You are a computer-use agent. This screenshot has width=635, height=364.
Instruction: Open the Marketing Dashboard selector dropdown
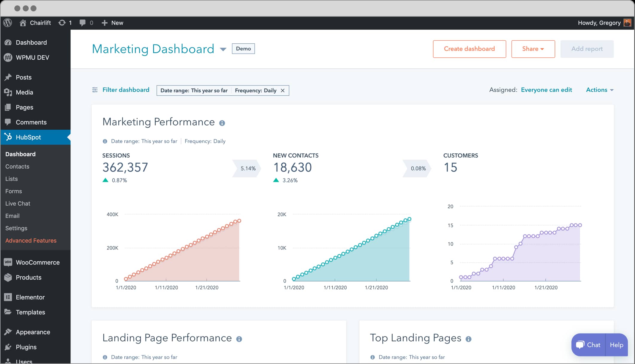click(x=223, y=49)
